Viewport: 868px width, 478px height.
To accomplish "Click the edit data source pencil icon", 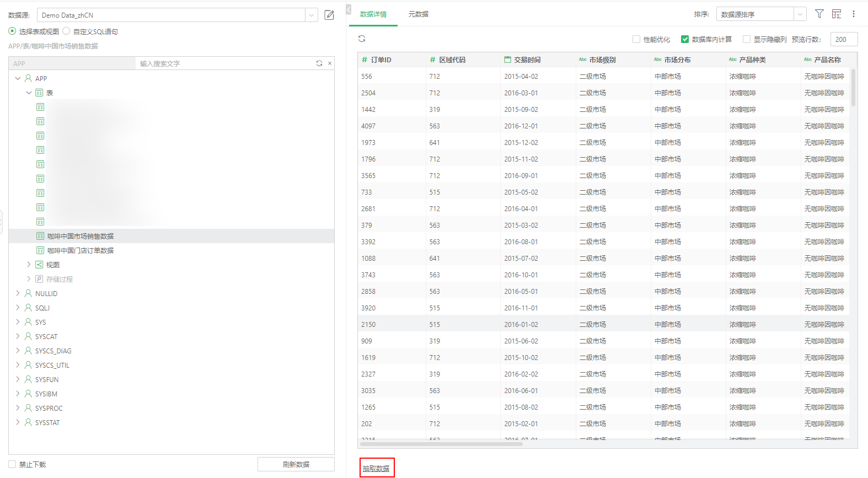I will click(329, 15).
